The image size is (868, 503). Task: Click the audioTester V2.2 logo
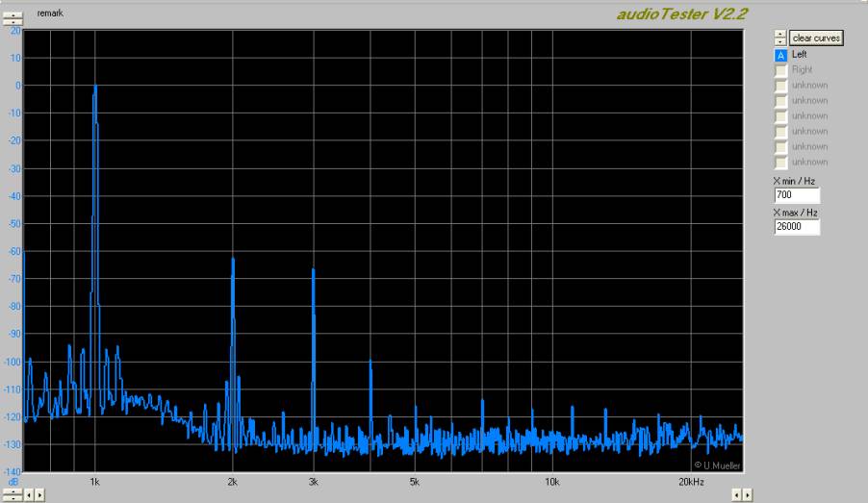tap(681, 13)
